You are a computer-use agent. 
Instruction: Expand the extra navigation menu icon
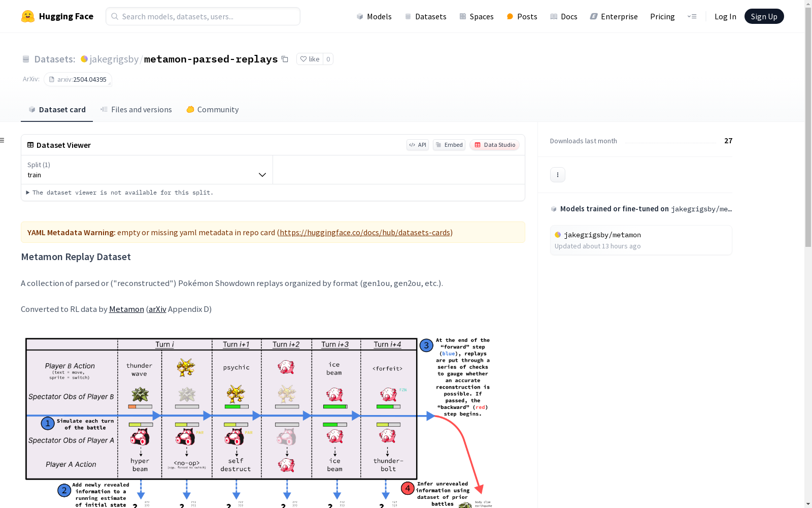692,16
